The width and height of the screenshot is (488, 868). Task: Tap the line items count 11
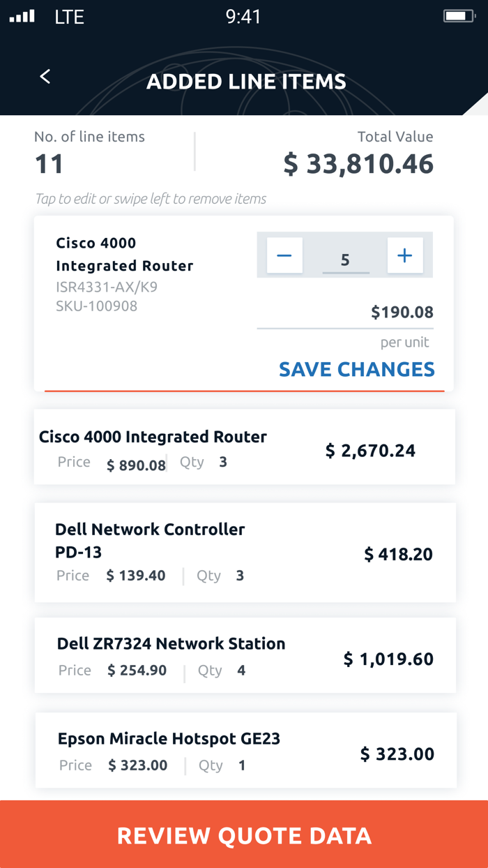pyautogui.click(x=49, y=165)
